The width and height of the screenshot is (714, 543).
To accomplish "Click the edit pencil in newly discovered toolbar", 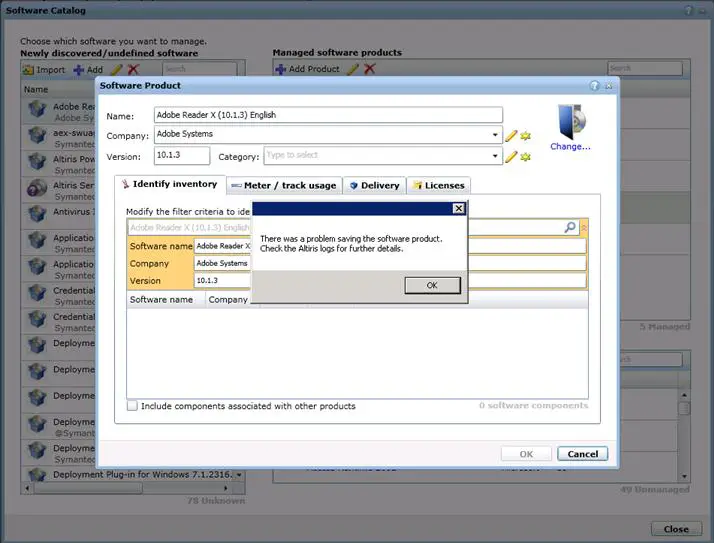I will pyautogui.click(x=117, y=70).
